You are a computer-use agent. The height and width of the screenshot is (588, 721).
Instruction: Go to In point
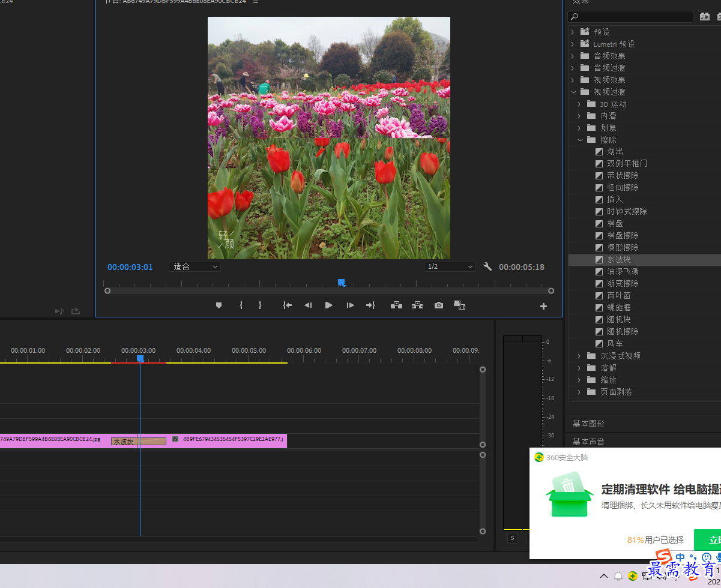(287, 305)
